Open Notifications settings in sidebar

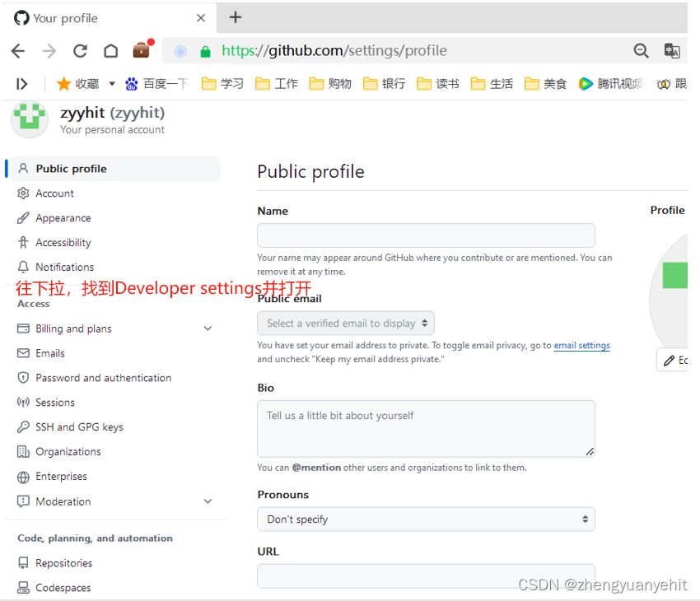[x=55, y=267]
